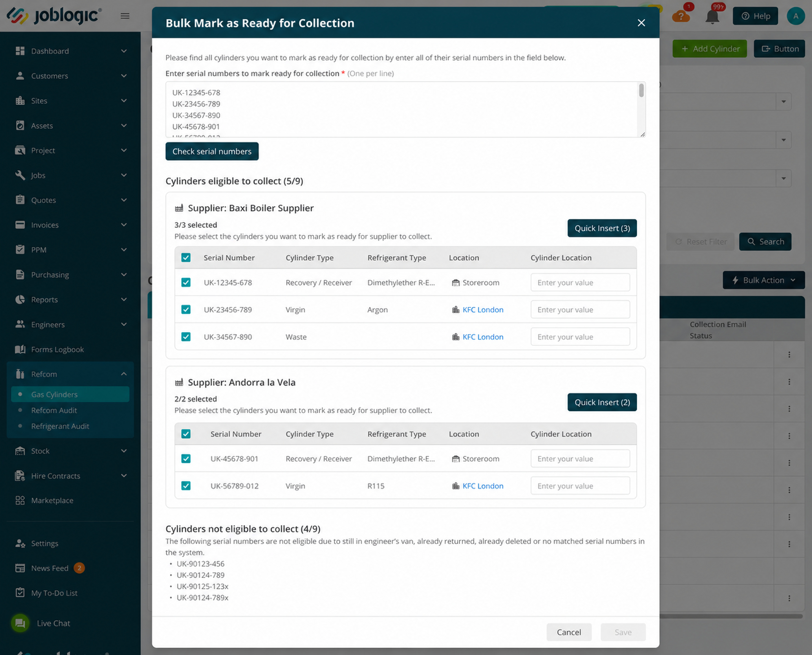Click the Forms Logbook book icon
Screen dimensions: 812x655
click(20, 350)
